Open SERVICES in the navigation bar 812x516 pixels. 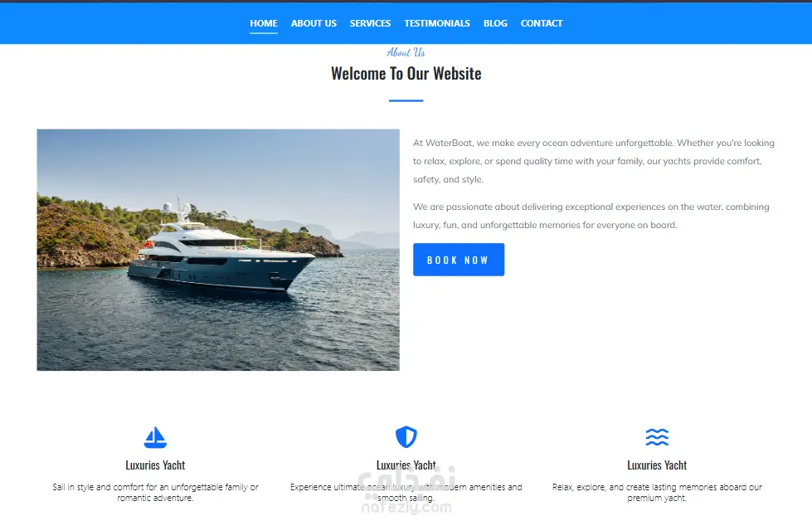coord(370,23)
